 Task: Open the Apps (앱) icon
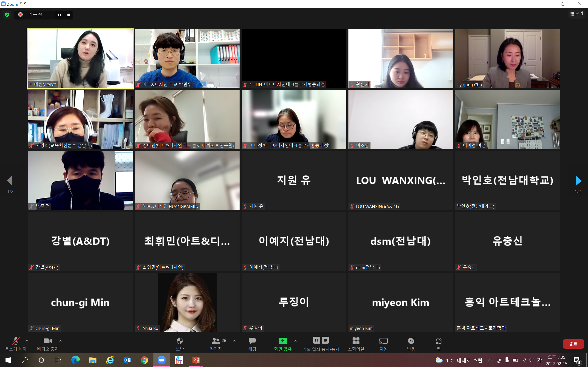pyautogui.click(x=438, y=341)
